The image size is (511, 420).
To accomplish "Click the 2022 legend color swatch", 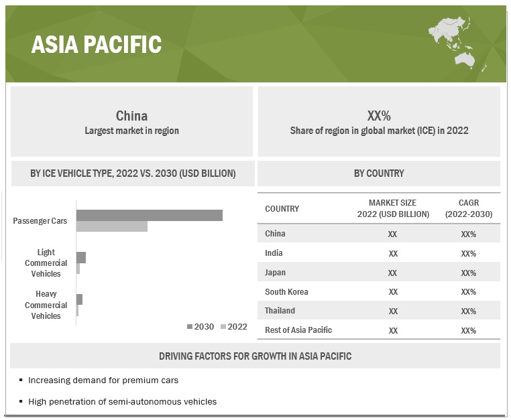I will (x=223, y=327).
